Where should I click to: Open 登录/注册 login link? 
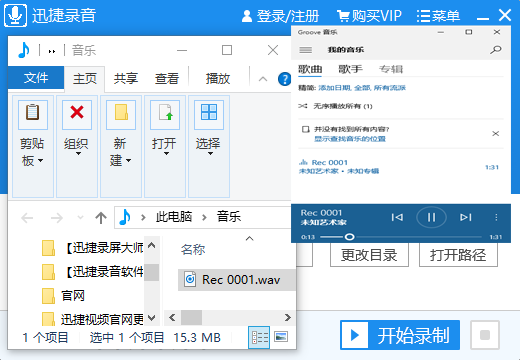click(x=280, y=16)
